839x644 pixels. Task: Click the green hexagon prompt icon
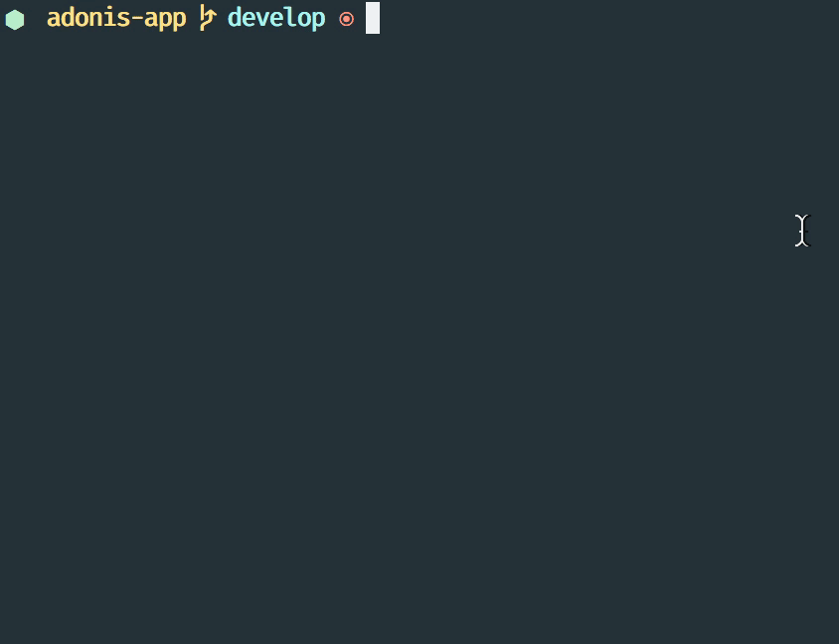(15, 19)
